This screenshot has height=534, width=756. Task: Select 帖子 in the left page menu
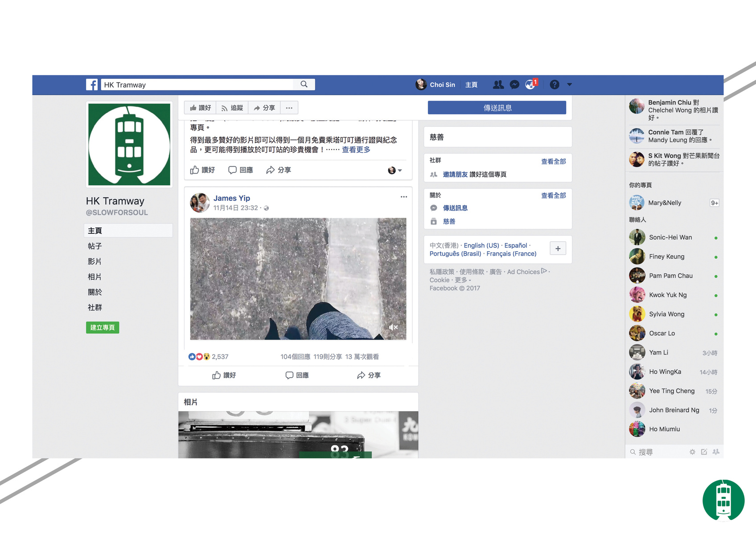[x=95, y=246]
